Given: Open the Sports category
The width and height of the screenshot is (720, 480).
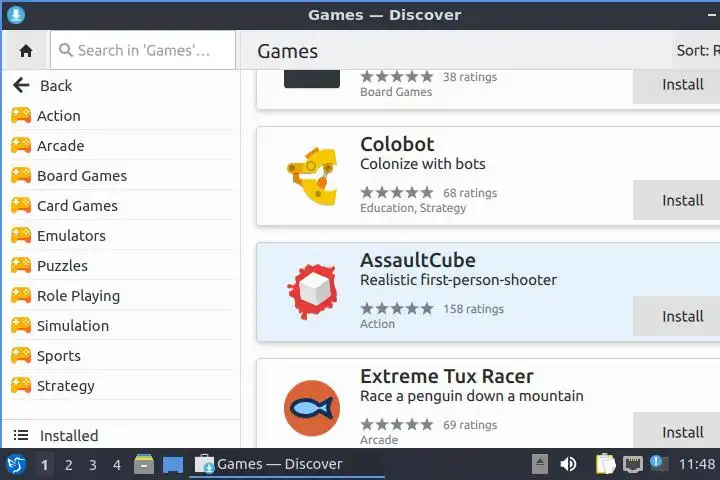Looking at the screenshot, I should (121, 356).
